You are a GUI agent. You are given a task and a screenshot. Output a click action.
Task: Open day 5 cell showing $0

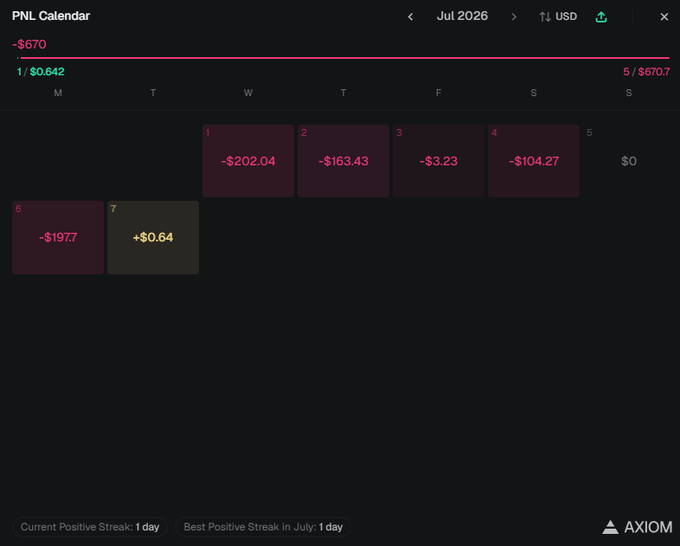point(628,161)
